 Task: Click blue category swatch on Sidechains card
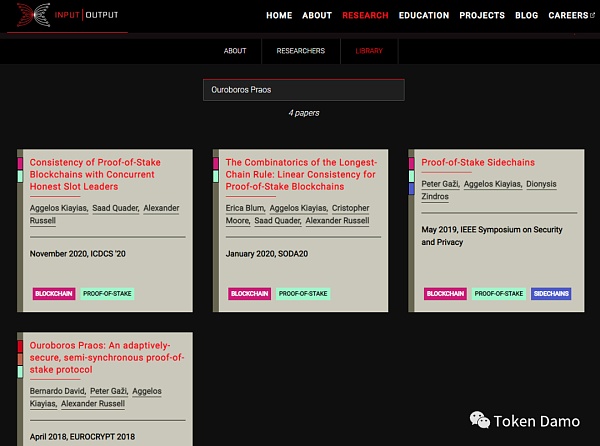click(411, 189)
